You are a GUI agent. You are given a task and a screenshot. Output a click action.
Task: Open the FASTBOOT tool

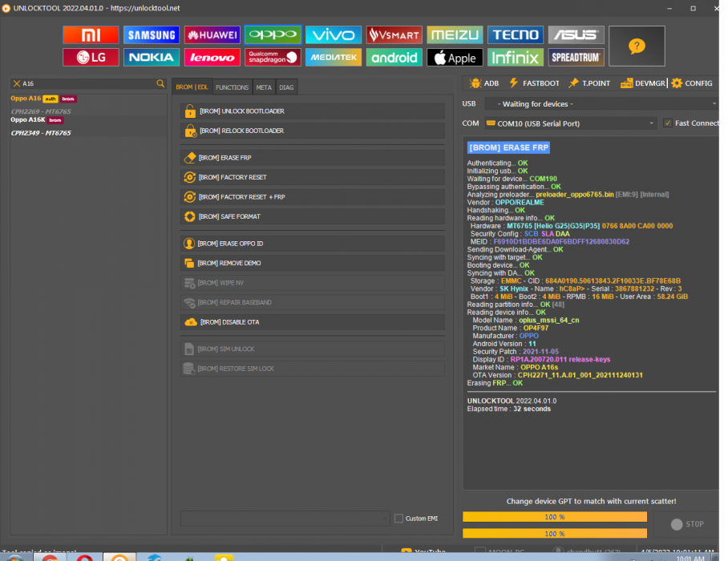[535, 83]
